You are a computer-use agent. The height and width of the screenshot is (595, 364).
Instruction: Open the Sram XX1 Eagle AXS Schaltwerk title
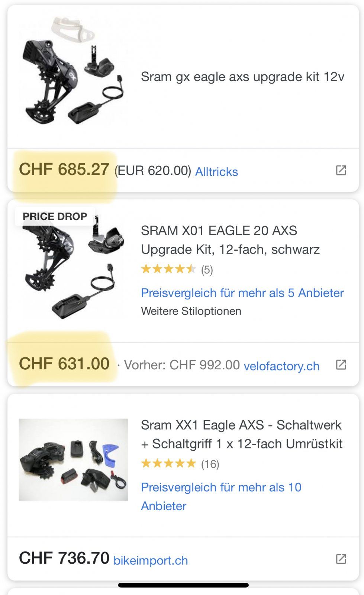coord(242,434)
